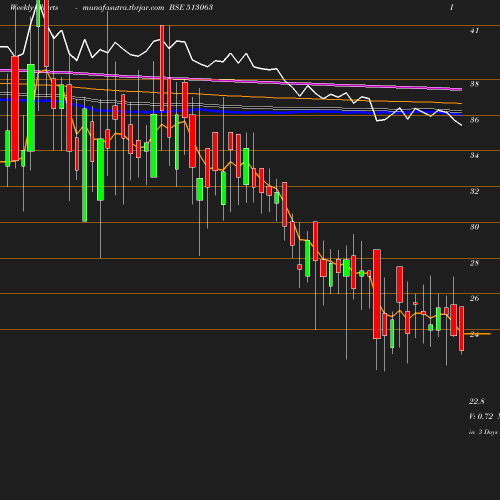The image size is (500, 500).
Task: Click the 34 price axis label
Action: [474, 155]
